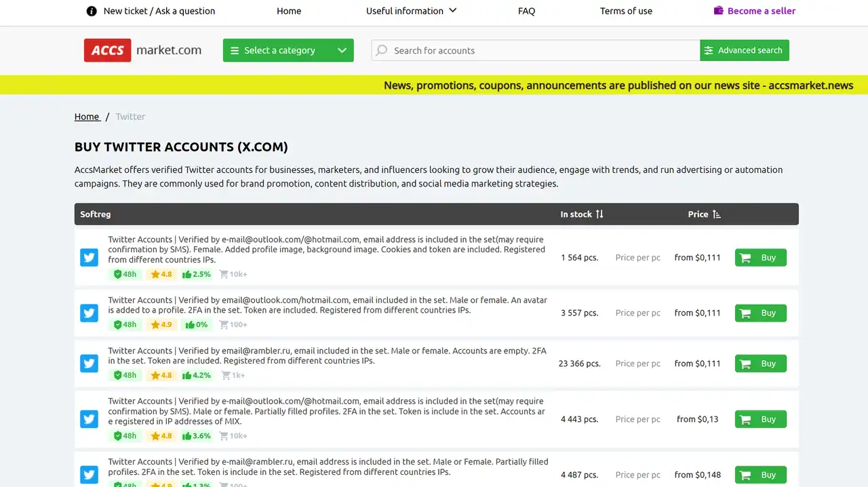Click the ACCS market.com logo
Image resolution: width=868 pixels, height=487 pixels.
142,50
